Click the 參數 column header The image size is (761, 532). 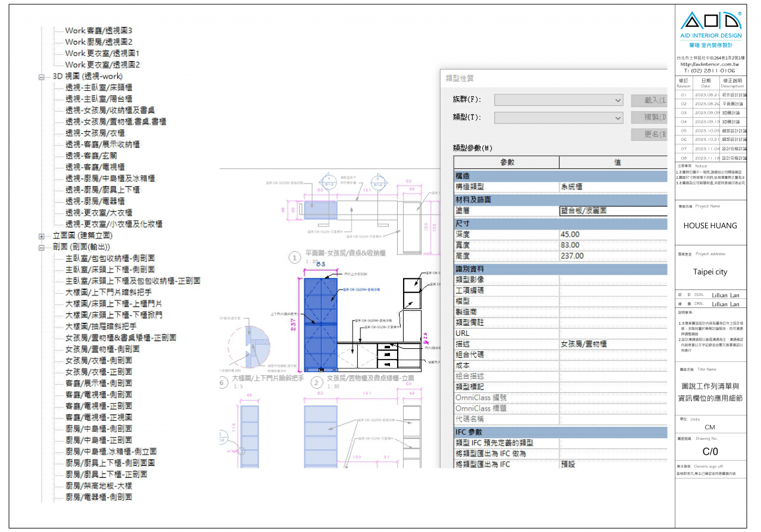tap(507, 162)
